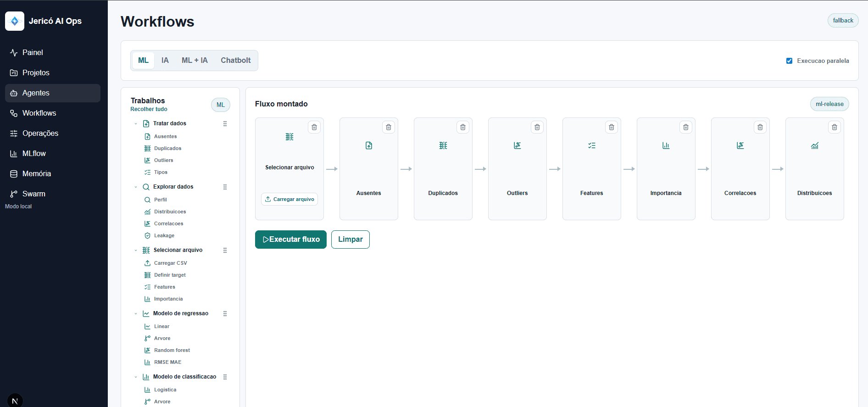The width and height of the screenshot is (868, 407).
Task: Open MLflow from the sidebar
Action: click(x=53, y=153)
